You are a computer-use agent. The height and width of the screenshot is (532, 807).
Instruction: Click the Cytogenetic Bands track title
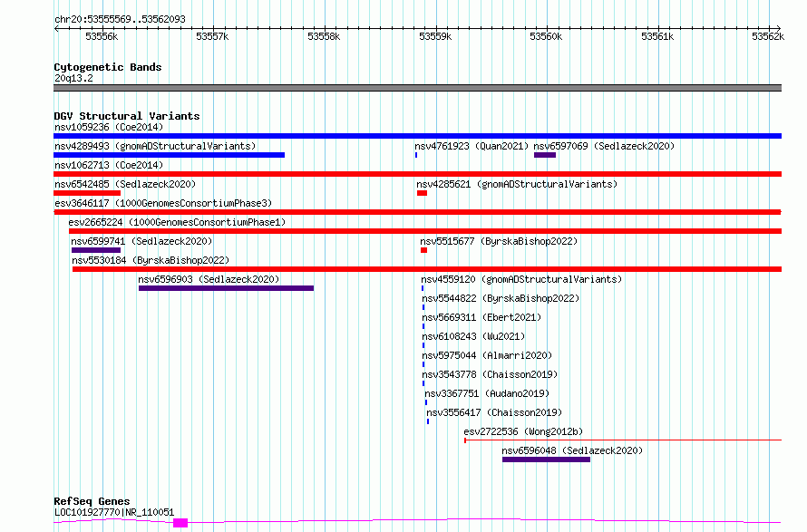click(108, 67)
